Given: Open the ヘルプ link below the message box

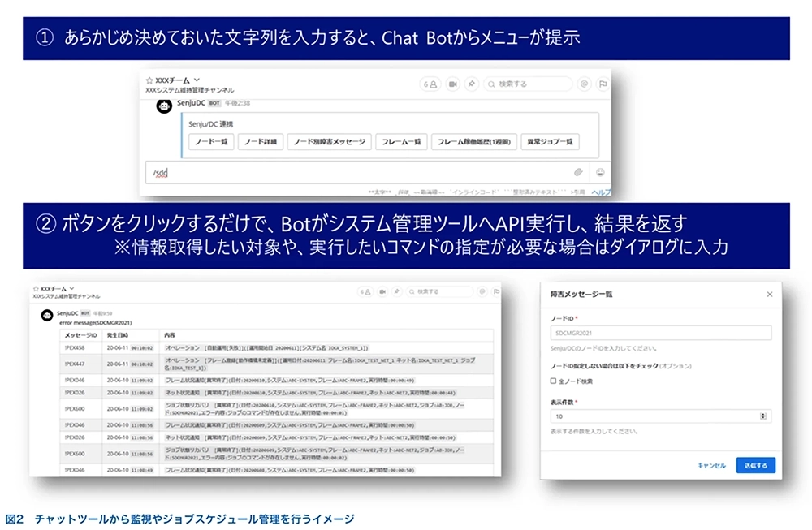Looking at the screenshot, I should click(x=601, y=192).
